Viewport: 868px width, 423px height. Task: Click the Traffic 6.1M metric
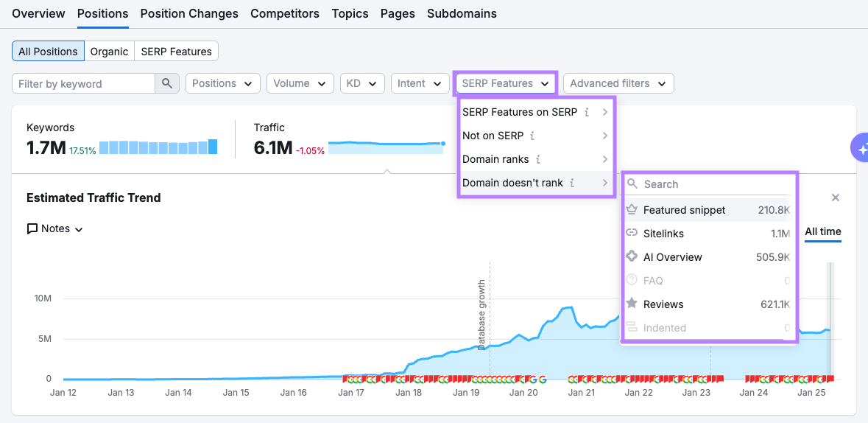(x=273, y=147)
